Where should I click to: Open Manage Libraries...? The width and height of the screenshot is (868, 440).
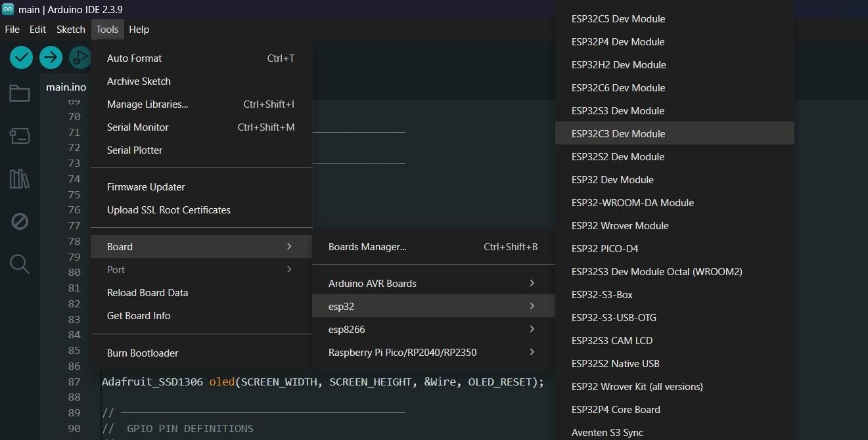201,104
